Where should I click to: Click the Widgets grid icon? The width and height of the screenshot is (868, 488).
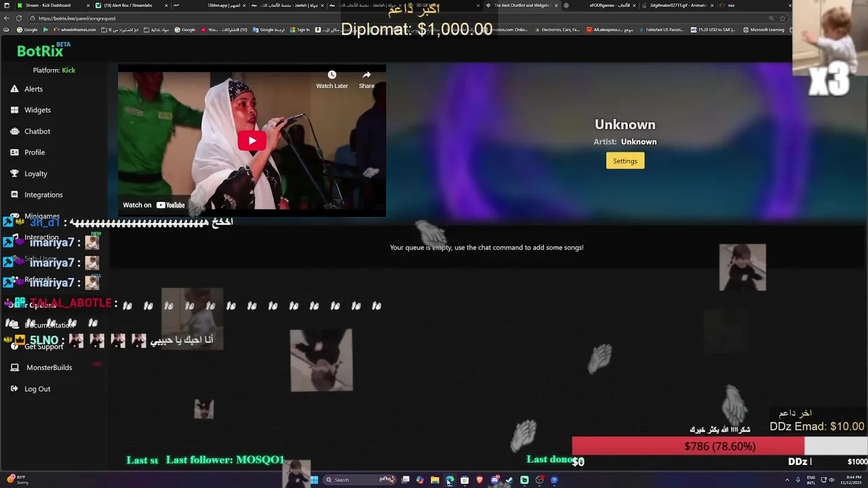14,110
